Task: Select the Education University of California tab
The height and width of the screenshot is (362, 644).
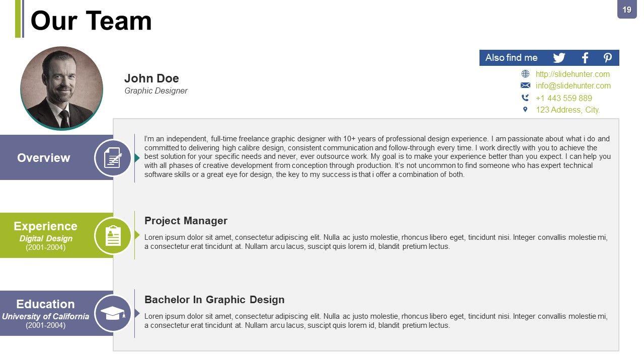Action: (46, 314)
